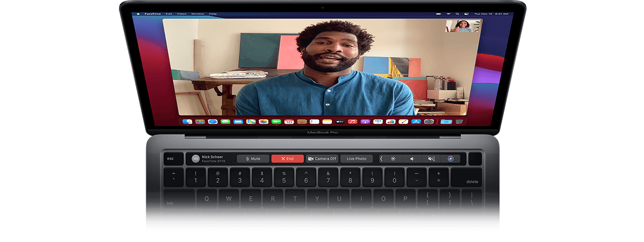Image resolution: width=644 pixels, height=242 pixels.
Task: Launch Safari from the Dock
Action: [213, 122]
